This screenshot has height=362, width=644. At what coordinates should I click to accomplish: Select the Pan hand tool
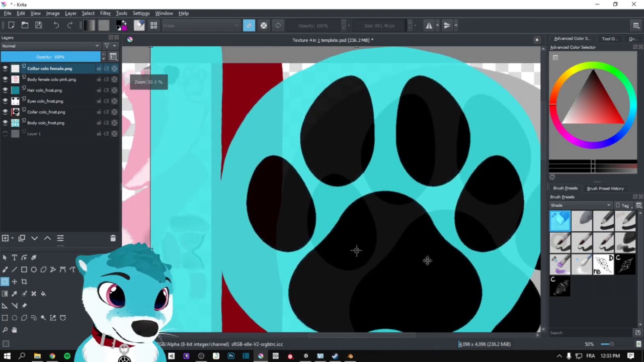[14, 330]
